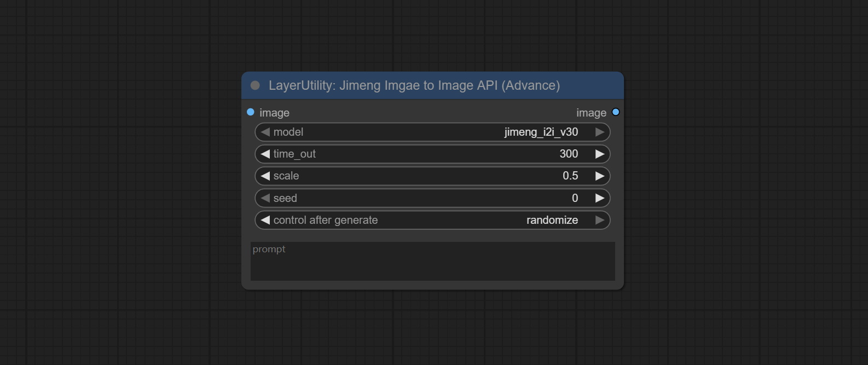Switch control after generate to previous option
The width and height of the screenshot is (868, 365).
(x=265, y=220)
